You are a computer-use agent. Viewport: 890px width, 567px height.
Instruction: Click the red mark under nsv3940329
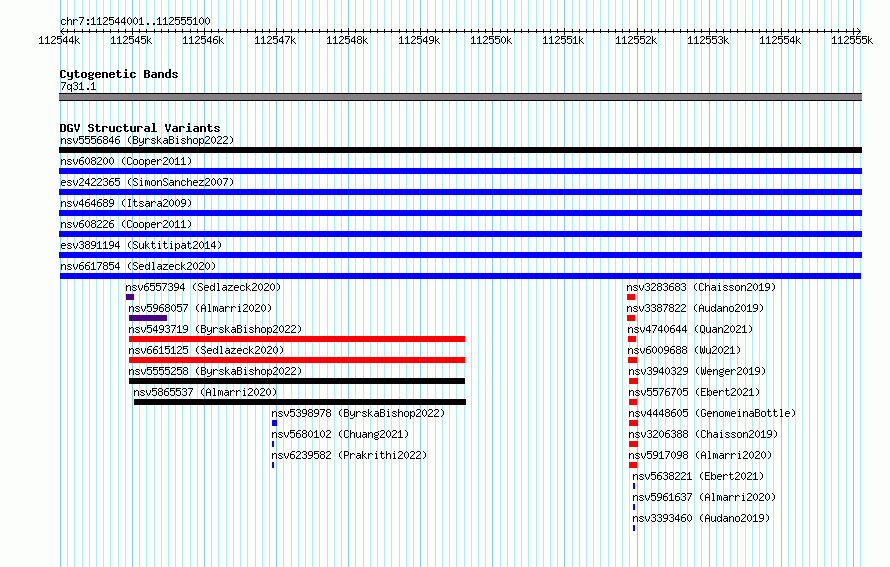(x=633, y=381)
